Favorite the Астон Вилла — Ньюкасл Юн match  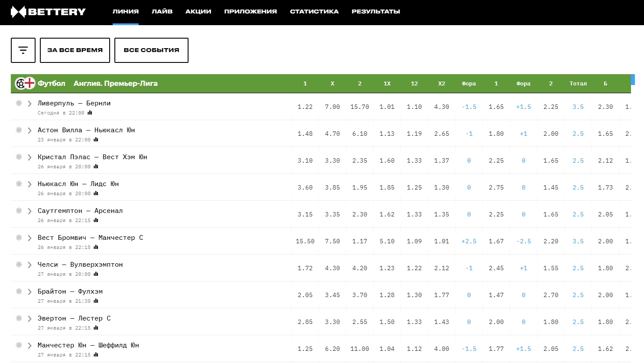tap(19, 130)
